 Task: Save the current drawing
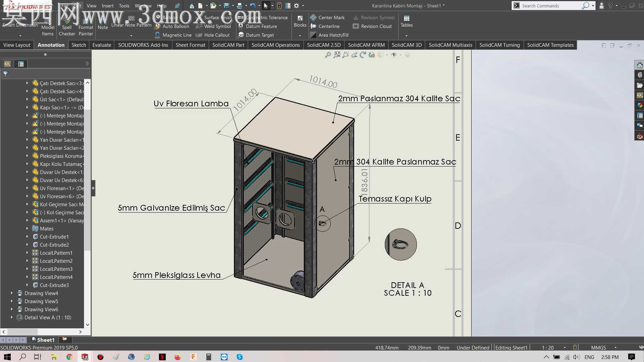pos(226,6)
